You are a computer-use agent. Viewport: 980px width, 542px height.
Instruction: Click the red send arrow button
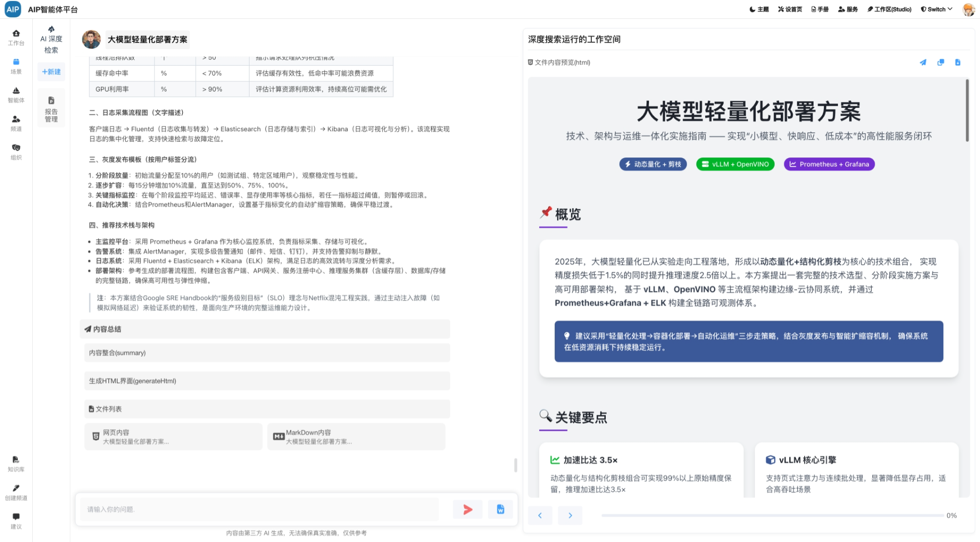(x=467, y=509)
